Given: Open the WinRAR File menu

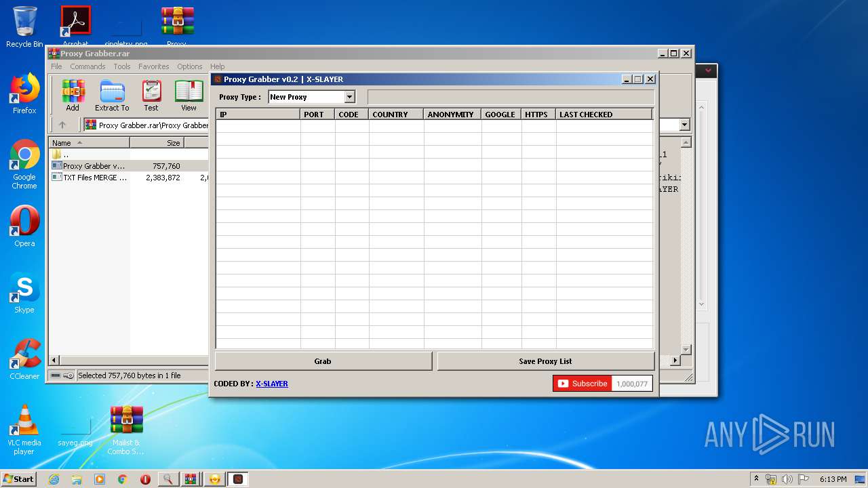Looking at the screenshot, I should tap(56, 66).
